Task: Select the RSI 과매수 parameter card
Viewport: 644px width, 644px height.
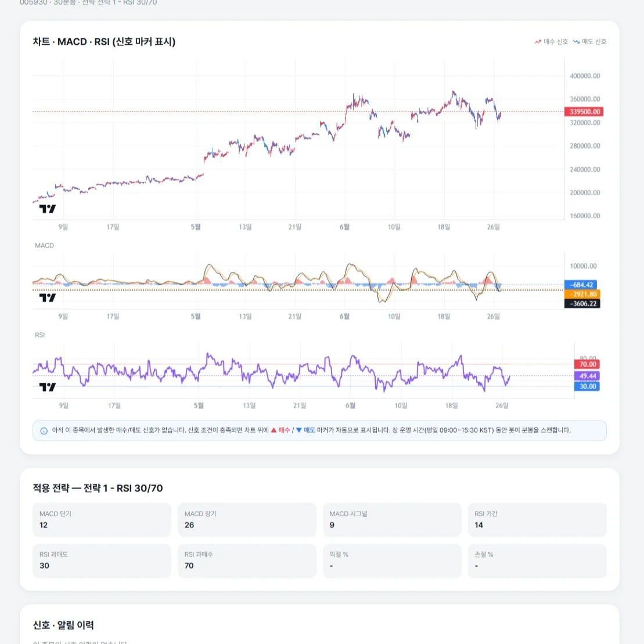Action: click(x=247, y=560)
